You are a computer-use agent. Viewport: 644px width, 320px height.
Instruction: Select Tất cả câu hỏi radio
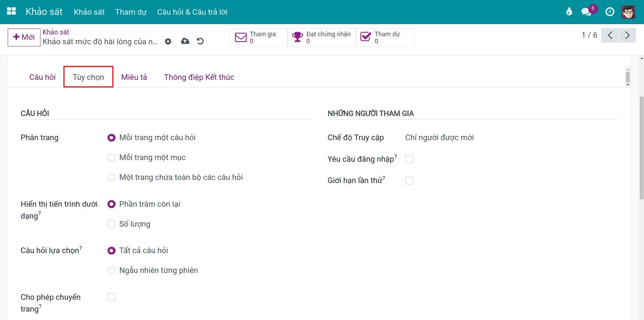point(111,251)
